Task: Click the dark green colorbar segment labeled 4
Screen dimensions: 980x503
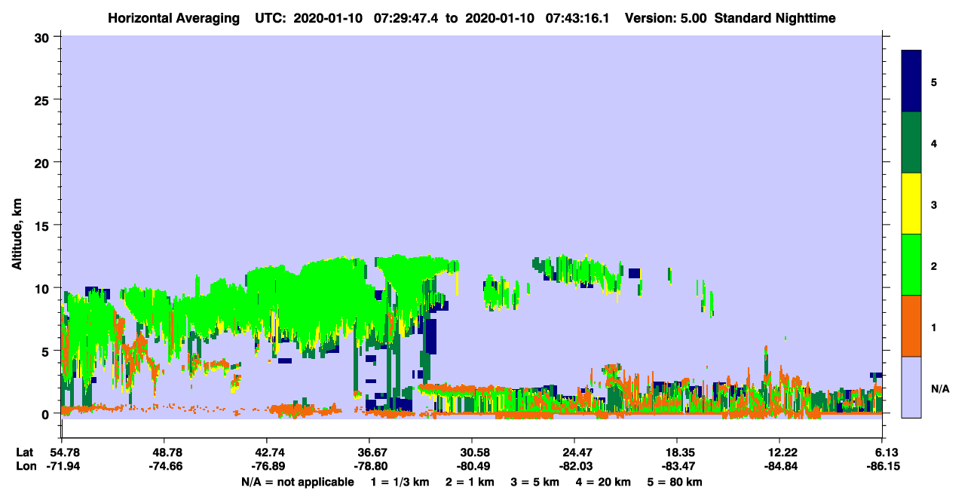Action: tap(911, 143)
